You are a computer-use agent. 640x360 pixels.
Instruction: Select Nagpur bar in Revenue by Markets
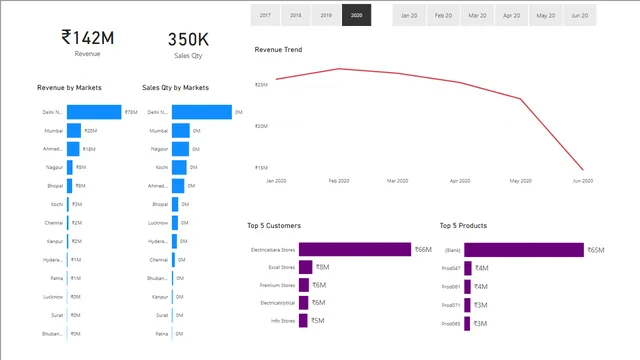tap(70, 167)
